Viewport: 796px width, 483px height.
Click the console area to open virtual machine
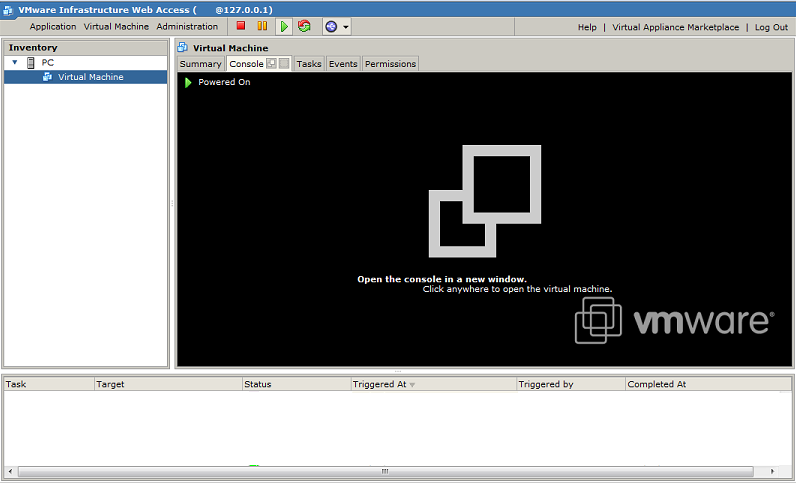pyautogui.click(x=485, y=220)
